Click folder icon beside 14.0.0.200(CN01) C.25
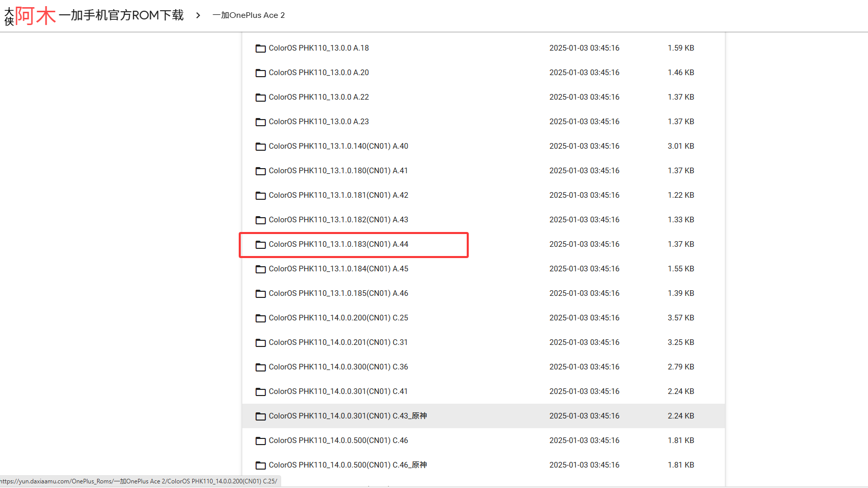The width and height of the screenshot is (868, 488). [261, 318]
